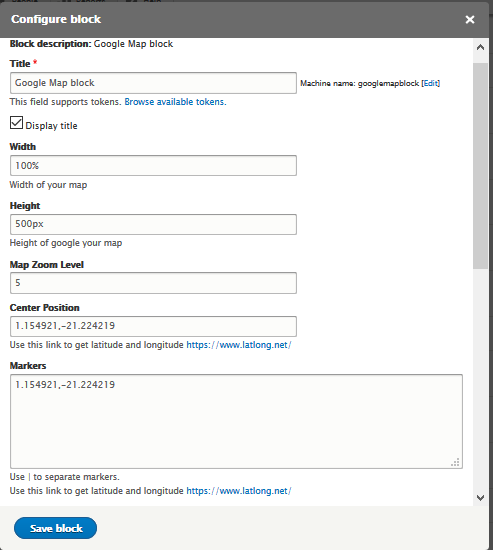Click the scrollbar down arrow

(x=480, y=497)
